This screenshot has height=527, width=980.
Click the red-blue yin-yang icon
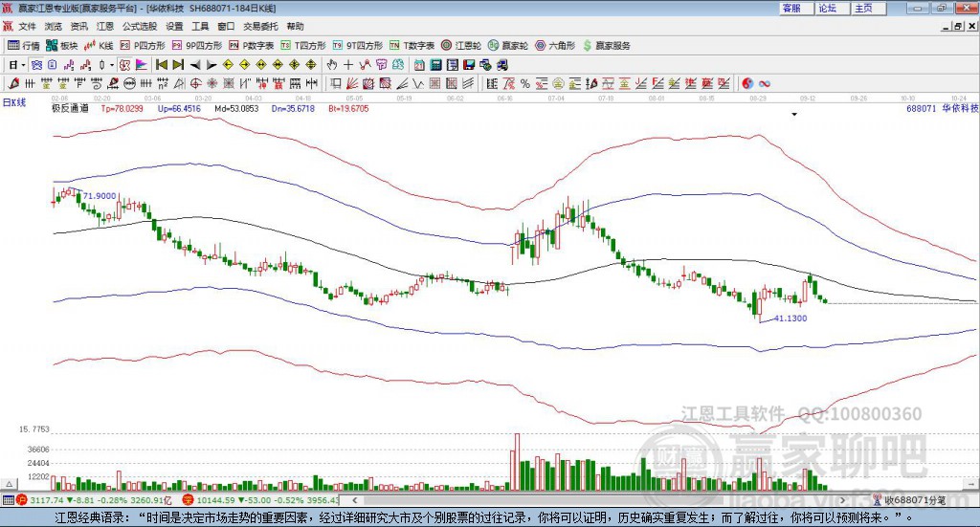[747, 83]
